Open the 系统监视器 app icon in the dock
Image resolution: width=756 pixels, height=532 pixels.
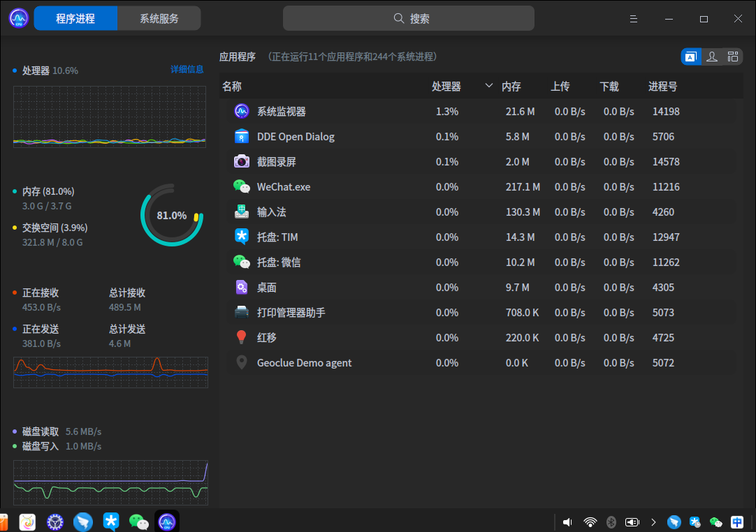(x=166, y=522)
